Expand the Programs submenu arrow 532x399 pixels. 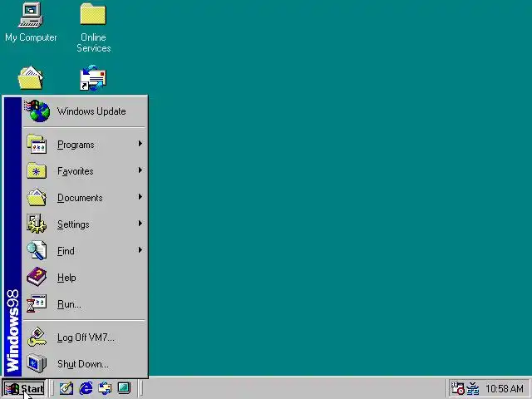140,144
